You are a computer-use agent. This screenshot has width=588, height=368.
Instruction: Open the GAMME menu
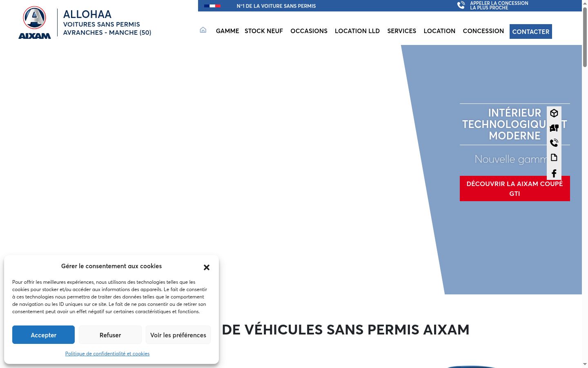pos(227,31)
